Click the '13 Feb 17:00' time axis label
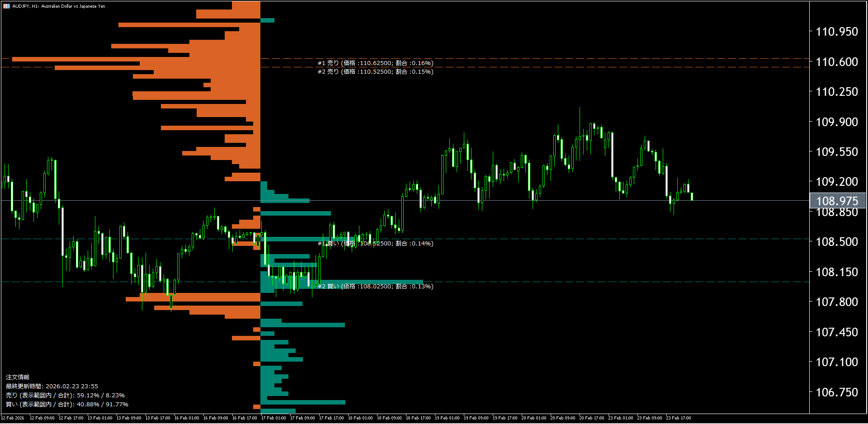This screenshot has width=868, height=424. coord(158,418)
